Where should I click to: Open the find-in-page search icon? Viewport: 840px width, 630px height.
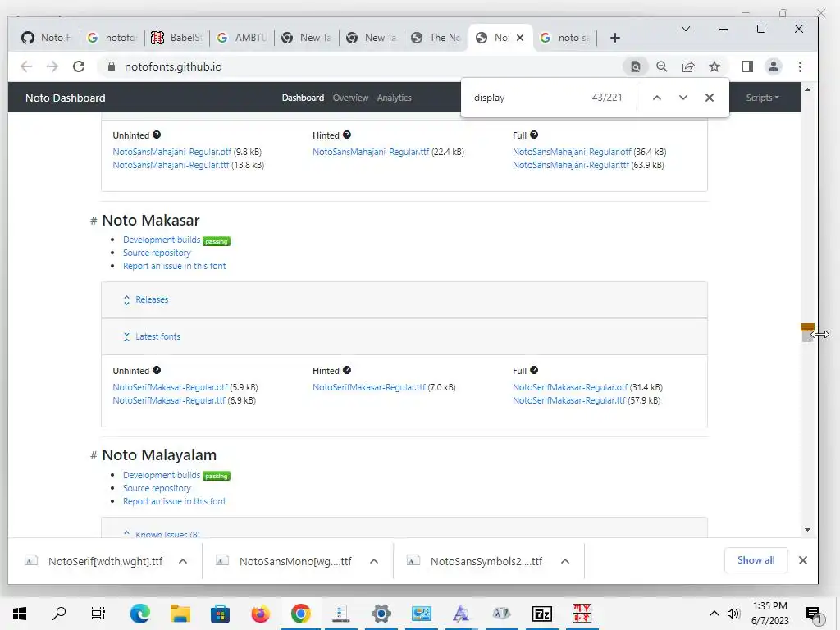(636, 66)
